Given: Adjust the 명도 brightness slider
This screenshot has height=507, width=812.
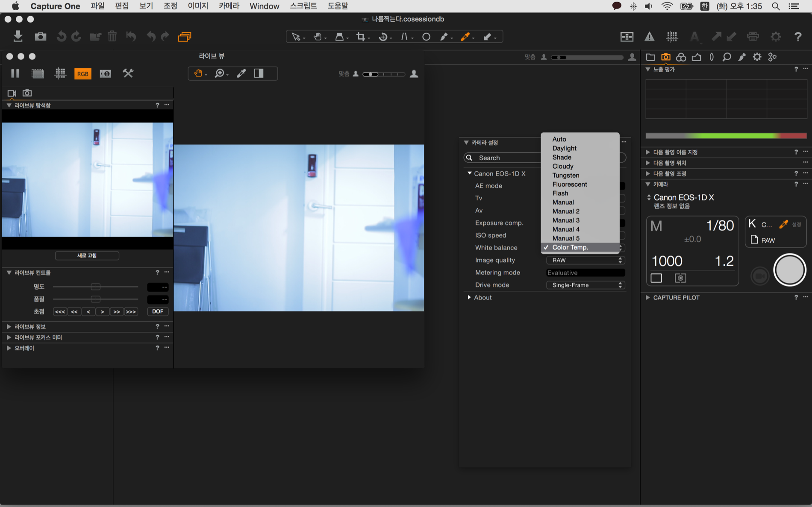Looking at the screenshot, I should click(95, 287).
